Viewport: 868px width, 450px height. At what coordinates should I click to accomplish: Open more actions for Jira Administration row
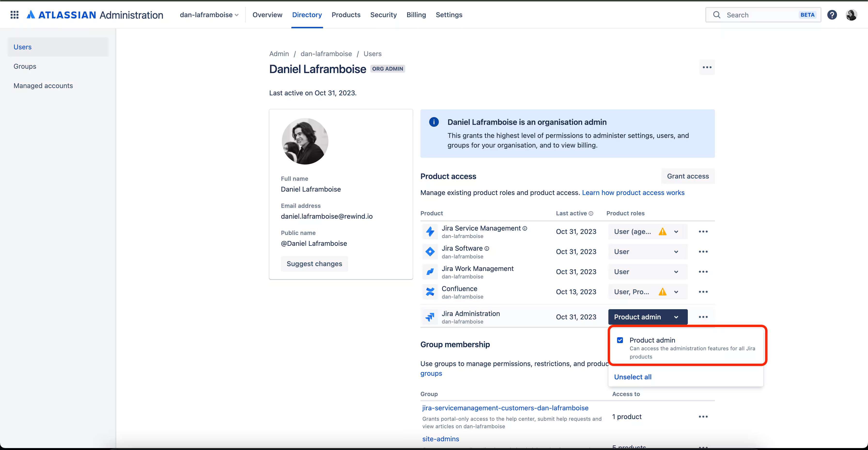pyautogui.click(x=703, y=317)
